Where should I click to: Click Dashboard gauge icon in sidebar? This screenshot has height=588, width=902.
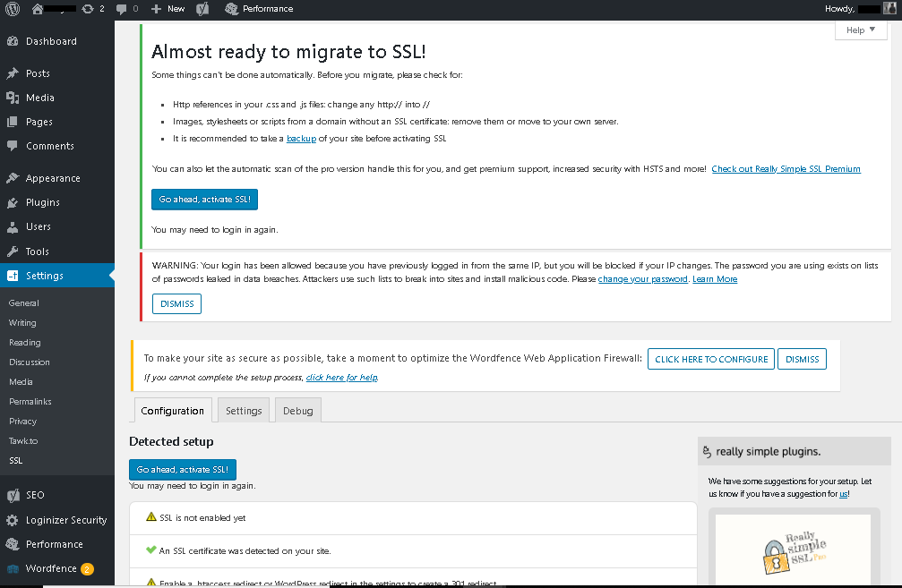click(x=13, y=41)
